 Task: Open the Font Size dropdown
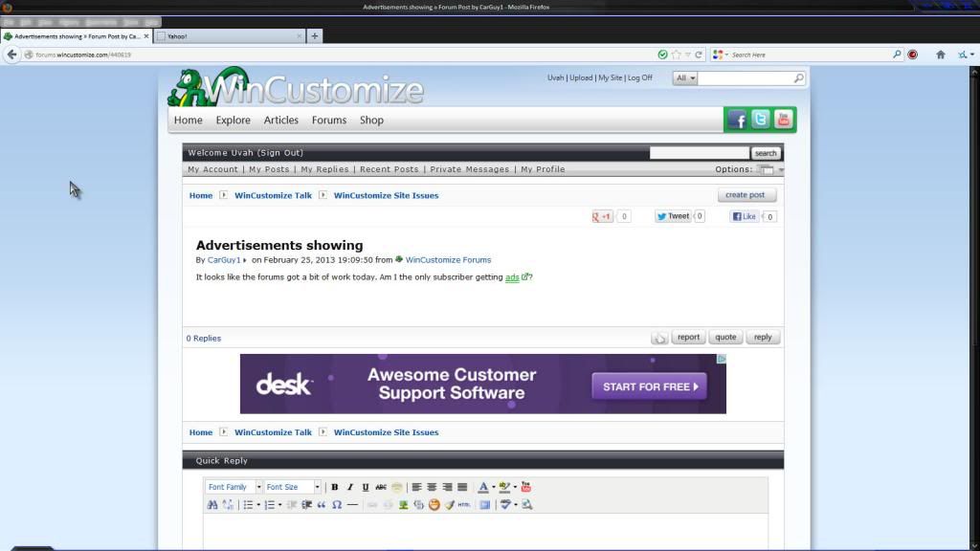click(292, 487)
